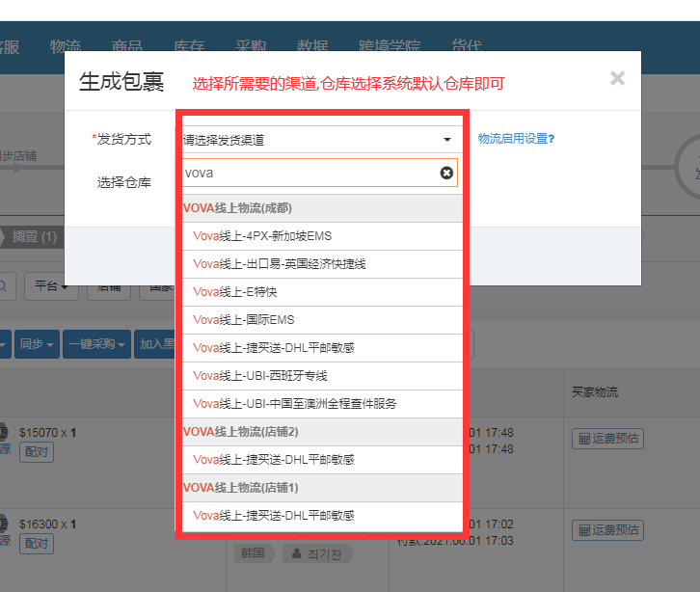Image resolution: width=700 pixels, height=592 pixels.
Task: Click buyer name 최기찬 tag
Action: tap(317, 554)
